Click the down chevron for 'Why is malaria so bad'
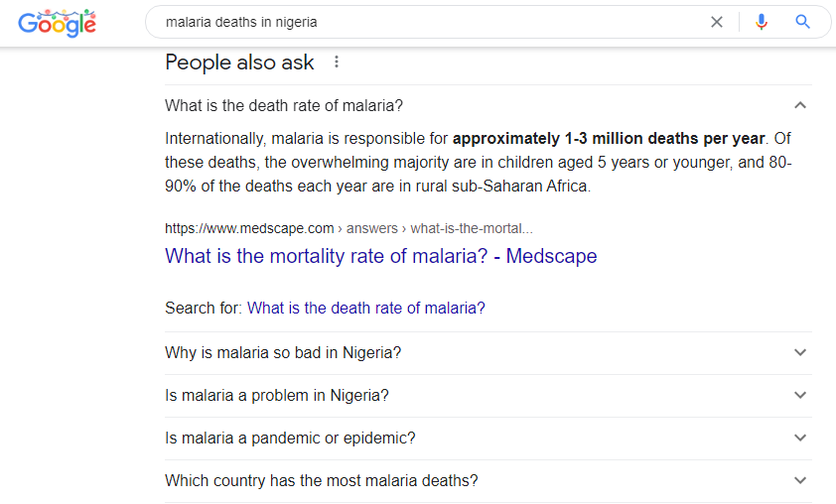Viewport: 836px width, 504px height. (800, 352)
